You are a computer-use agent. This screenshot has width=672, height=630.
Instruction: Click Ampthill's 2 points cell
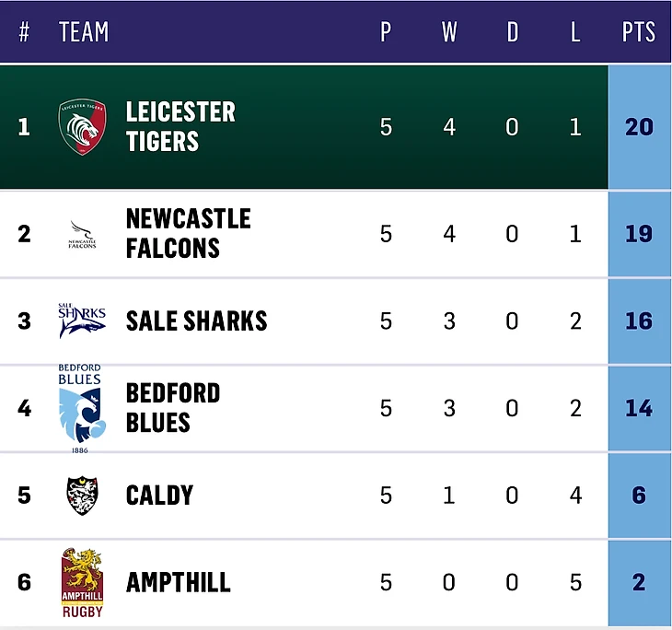(x=639, y=583)
